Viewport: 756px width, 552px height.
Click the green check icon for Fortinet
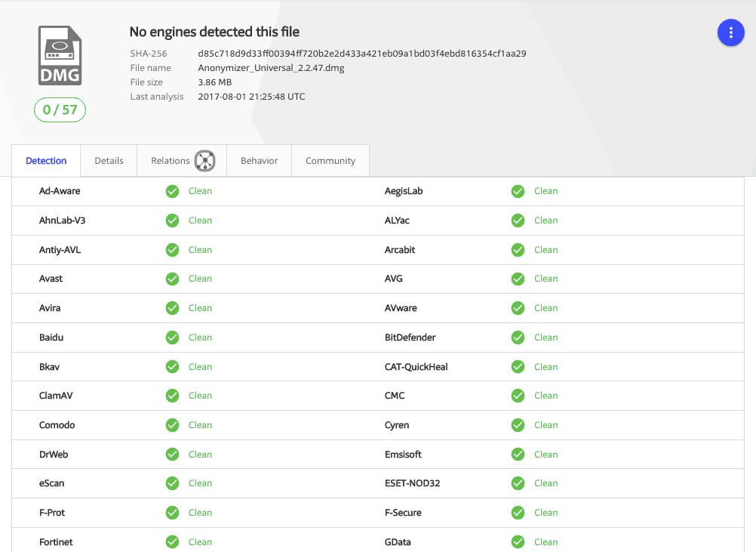point(172,542)
